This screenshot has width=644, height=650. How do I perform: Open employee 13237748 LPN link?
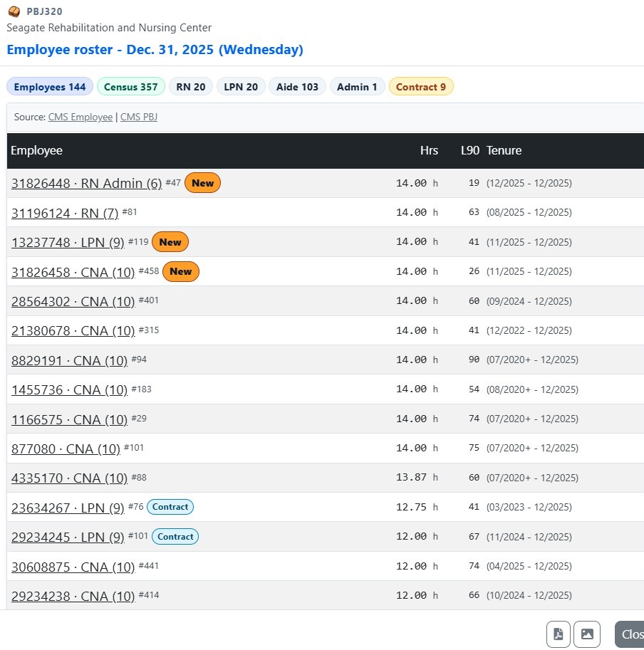68,243
